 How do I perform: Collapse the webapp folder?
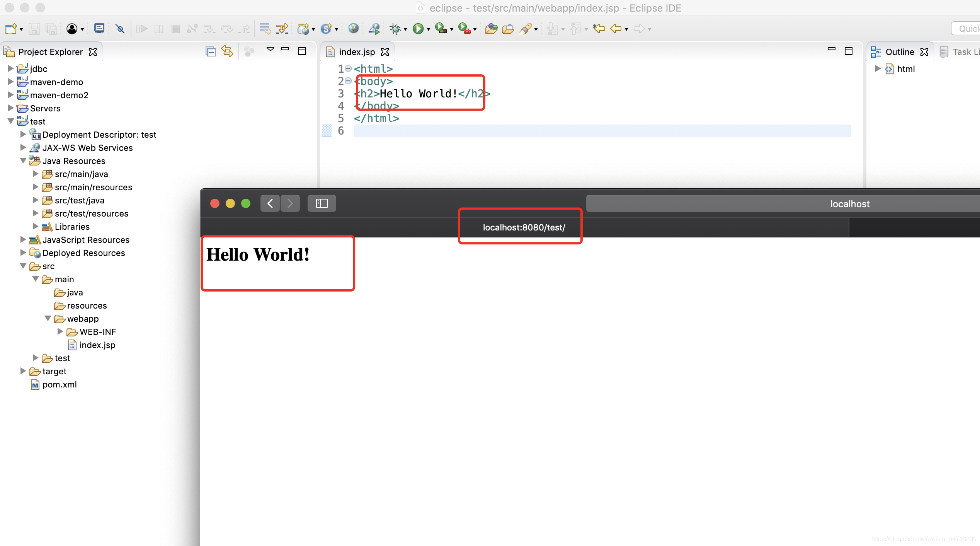point(48,319)
